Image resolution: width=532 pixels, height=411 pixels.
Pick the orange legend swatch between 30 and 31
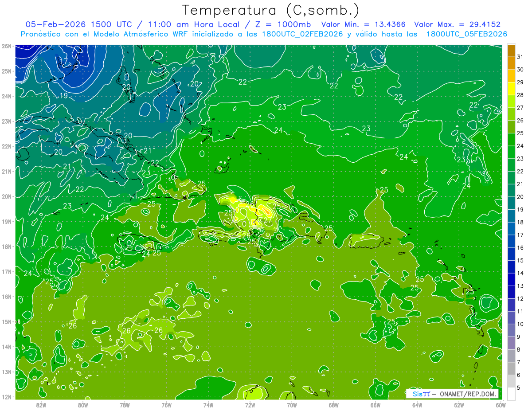click(511, 63)
